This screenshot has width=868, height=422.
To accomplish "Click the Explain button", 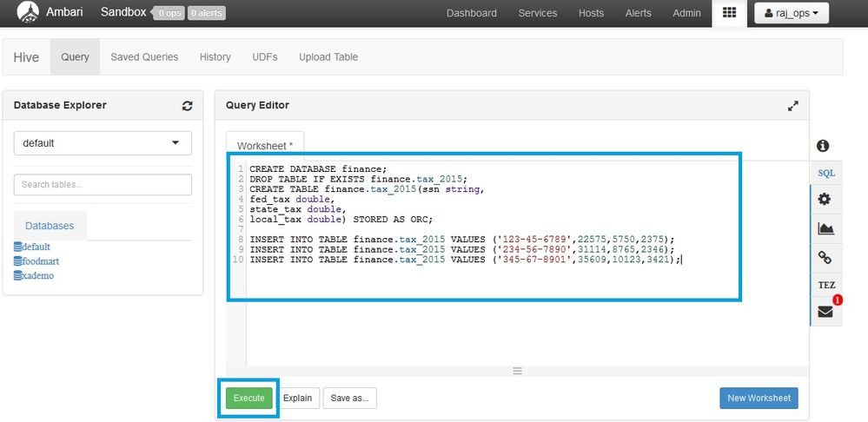I will [x=298, y=399].
